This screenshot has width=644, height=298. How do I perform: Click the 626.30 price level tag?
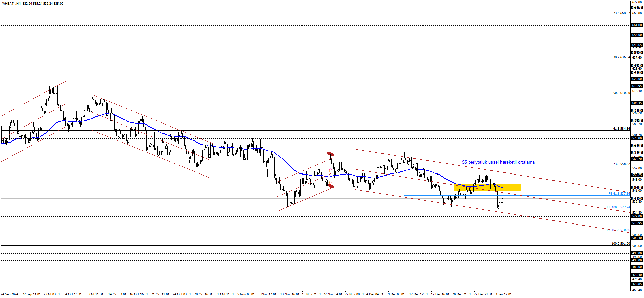(x=637, y=73)
